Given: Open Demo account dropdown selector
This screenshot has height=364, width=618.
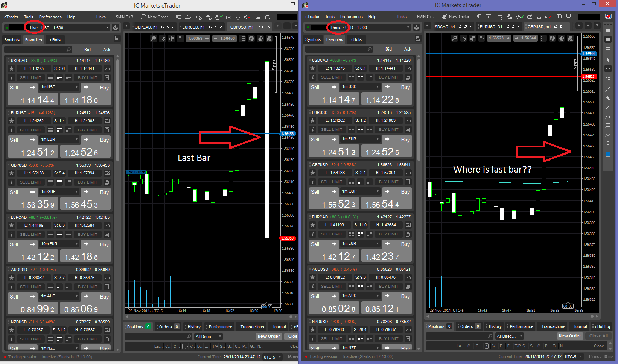Looking at the screenshot, I should point(358,27).
